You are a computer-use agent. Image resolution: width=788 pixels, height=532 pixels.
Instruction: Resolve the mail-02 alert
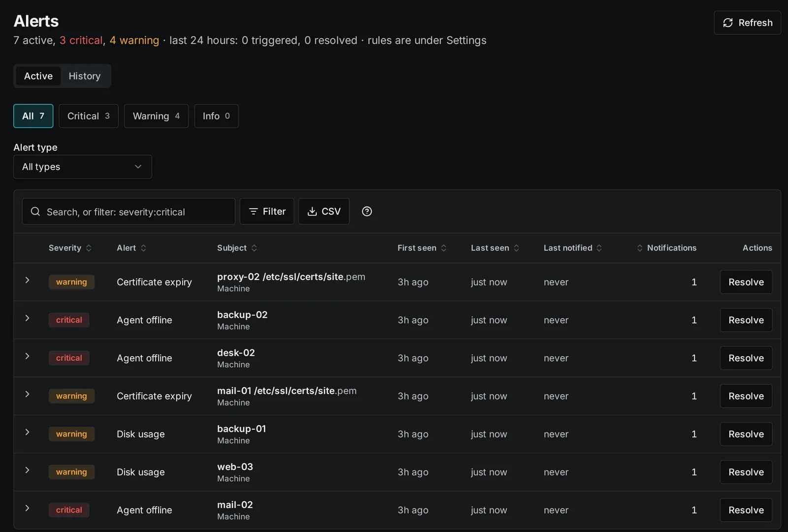tap(746, 510)
